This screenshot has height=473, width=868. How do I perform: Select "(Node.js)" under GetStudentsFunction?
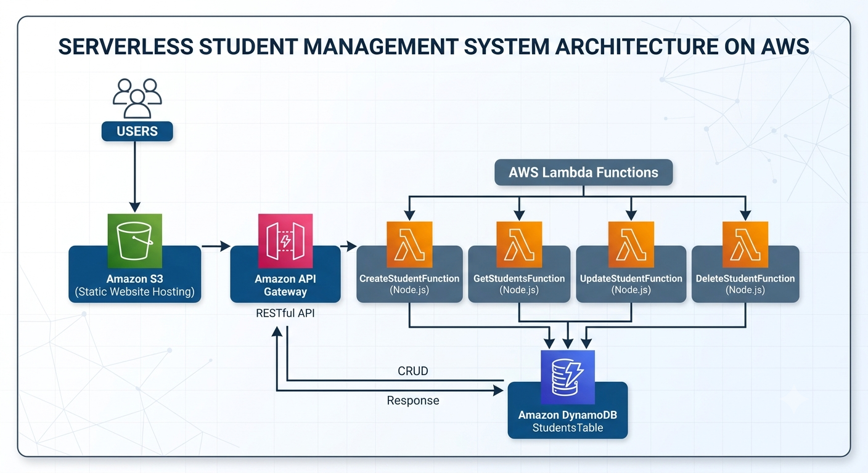[x=519, y=290]
